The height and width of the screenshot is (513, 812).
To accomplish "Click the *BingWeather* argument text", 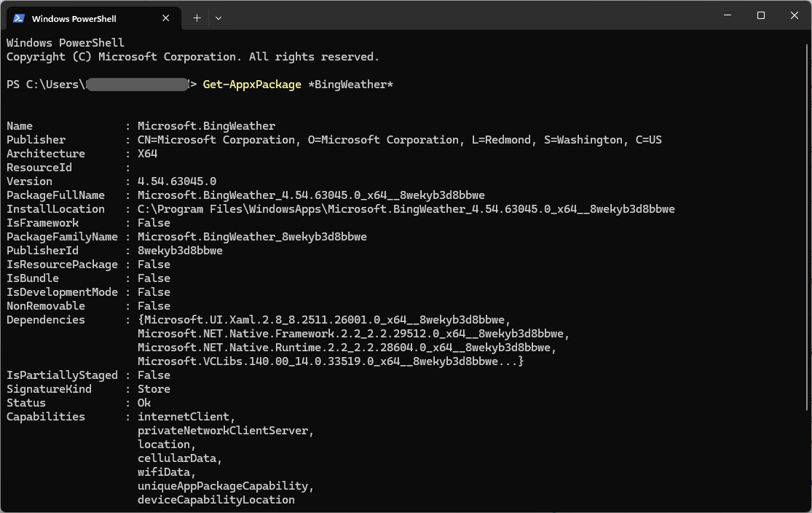I will click(350, 85).
